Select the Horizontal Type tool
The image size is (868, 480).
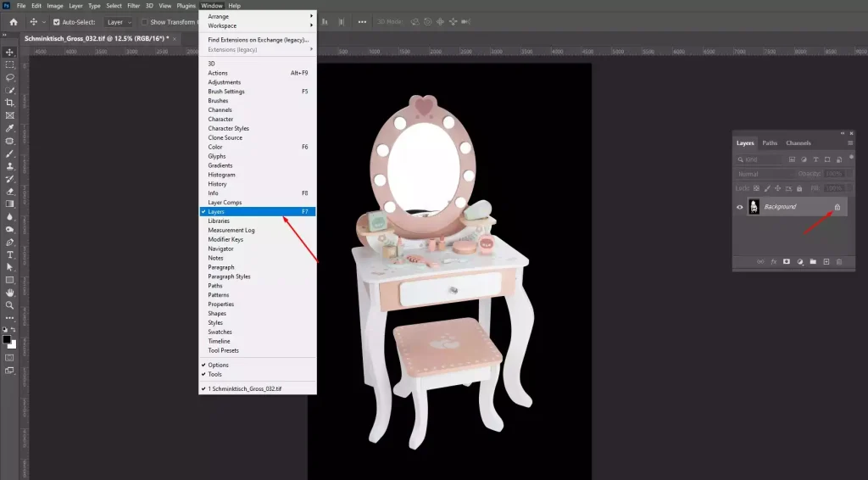point(9,254)
